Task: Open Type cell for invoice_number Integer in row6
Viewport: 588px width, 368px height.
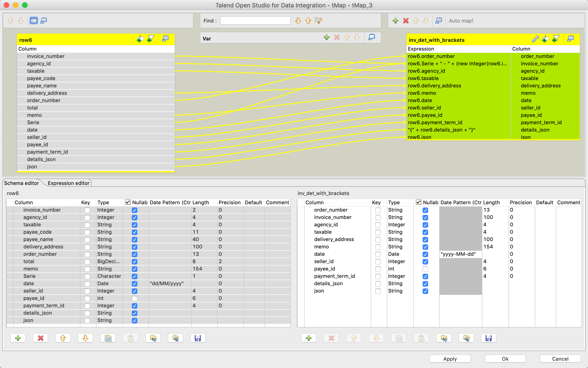Action: [x=109, y=210]
